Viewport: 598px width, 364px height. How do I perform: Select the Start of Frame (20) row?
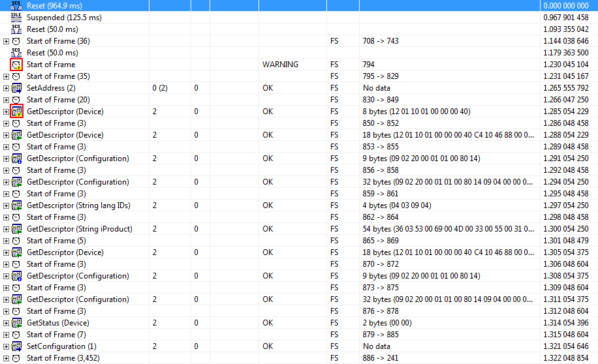tap(58, 100)
